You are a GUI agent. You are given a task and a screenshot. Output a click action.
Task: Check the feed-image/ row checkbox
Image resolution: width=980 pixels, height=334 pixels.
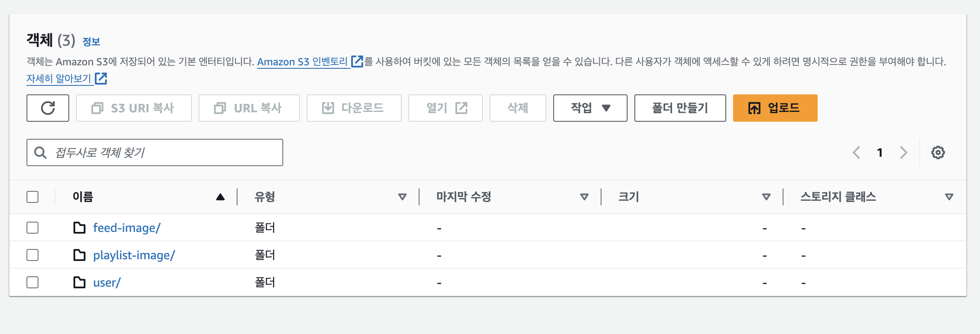click(x=32, y=228)
